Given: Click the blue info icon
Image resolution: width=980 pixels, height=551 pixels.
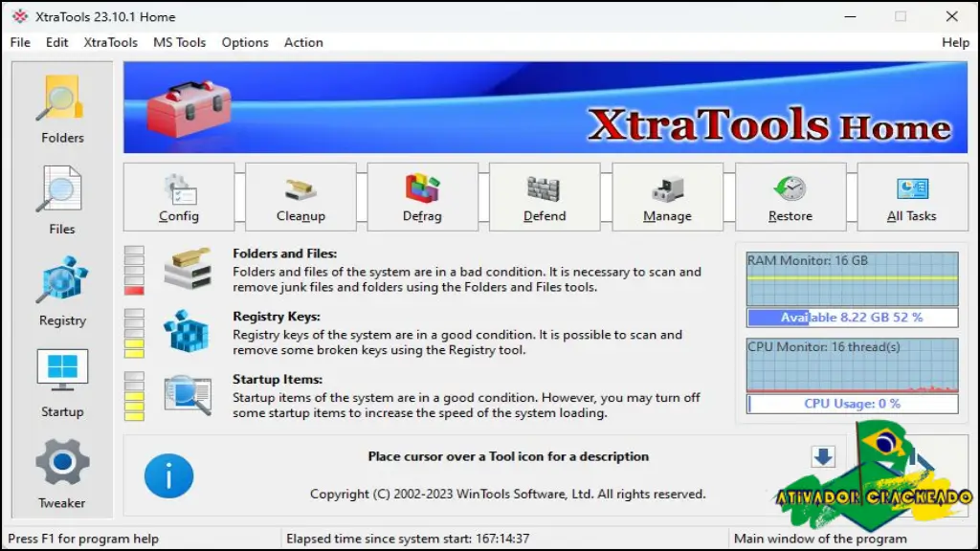Looking at the screenshot, I should click(168, 476).
